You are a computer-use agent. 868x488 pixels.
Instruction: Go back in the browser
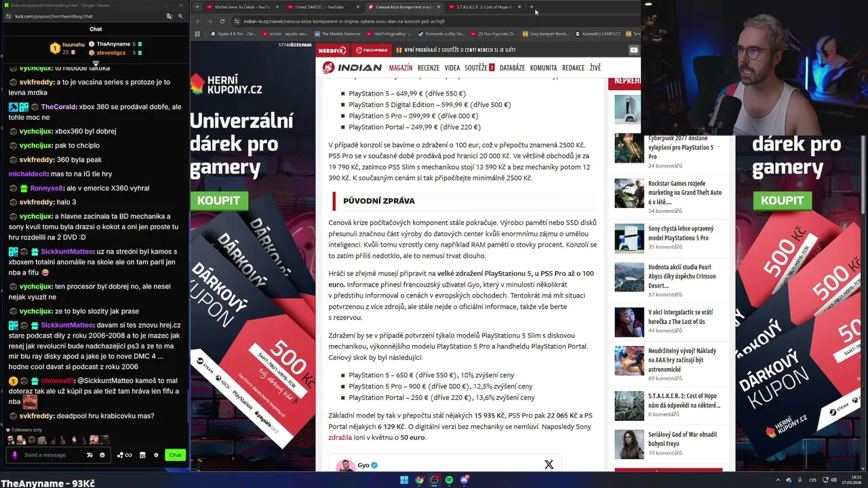click(x=197, y=21)
